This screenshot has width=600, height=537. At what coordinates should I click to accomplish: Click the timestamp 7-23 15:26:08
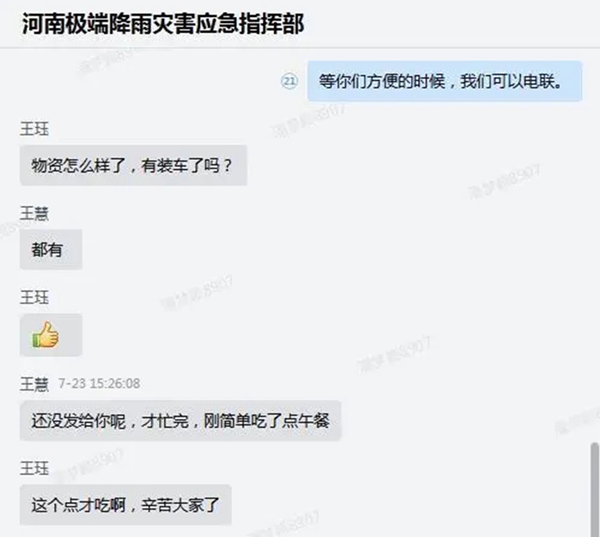[99, 384]
